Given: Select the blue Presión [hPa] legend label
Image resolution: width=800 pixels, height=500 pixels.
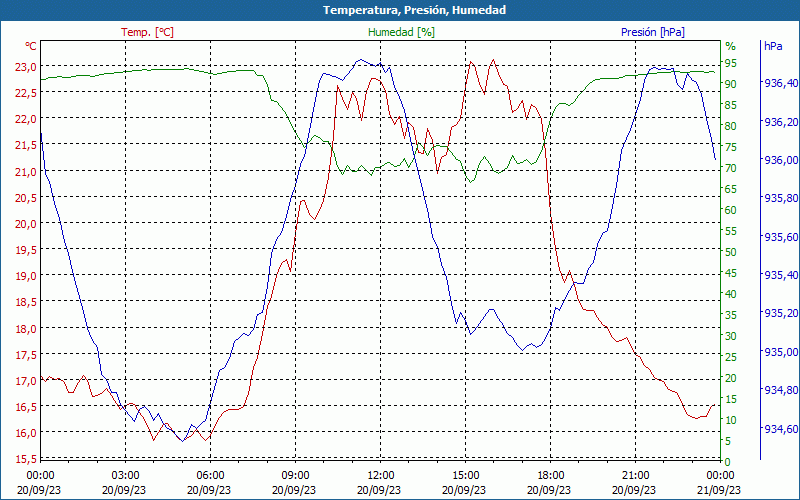Looking at the screenshot, I should click(653, 32).
